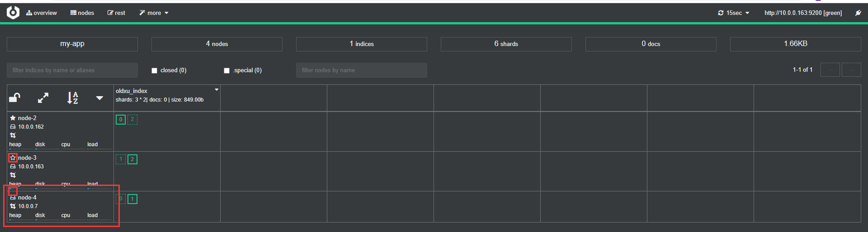Image resolution: width=868 pixels, height=232 pixels.
Task: Select primary shard 2 on node-3
Action: (x=132, y=159)
